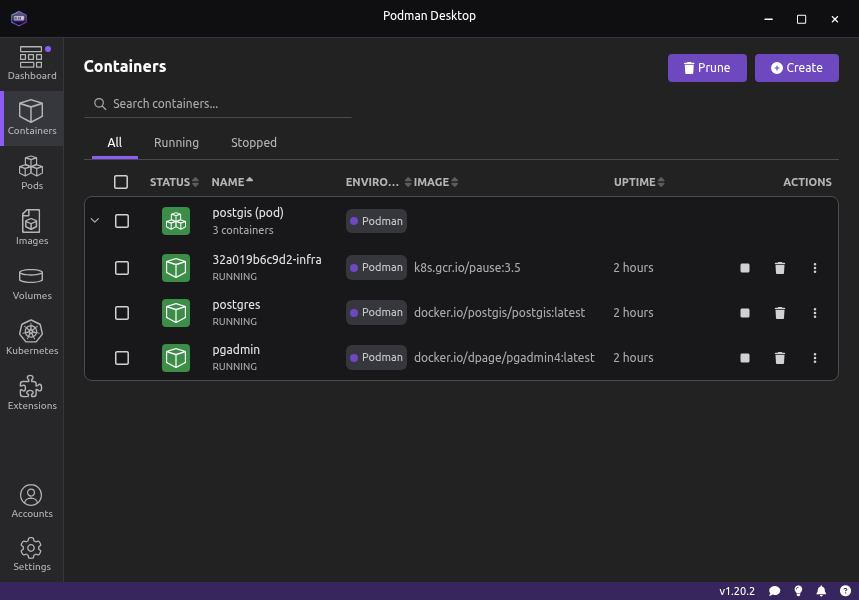
Task: Click the Podman badge in postgres row
Action: [x=376, y=312]
